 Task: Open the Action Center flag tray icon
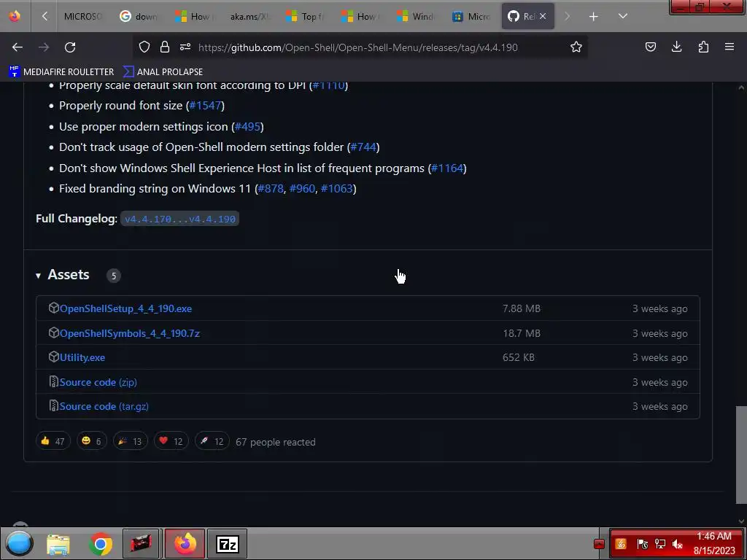pos(642,544)
